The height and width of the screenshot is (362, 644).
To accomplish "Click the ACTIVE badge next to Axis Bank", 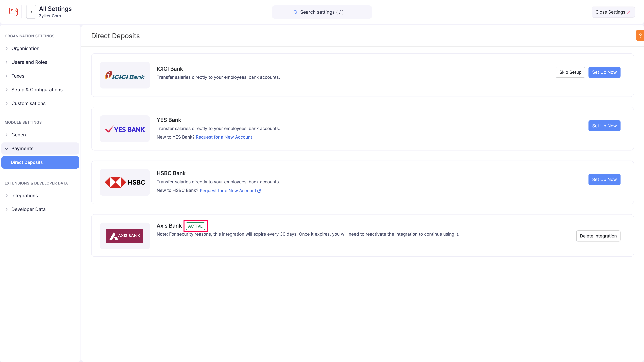I will 195,226.
